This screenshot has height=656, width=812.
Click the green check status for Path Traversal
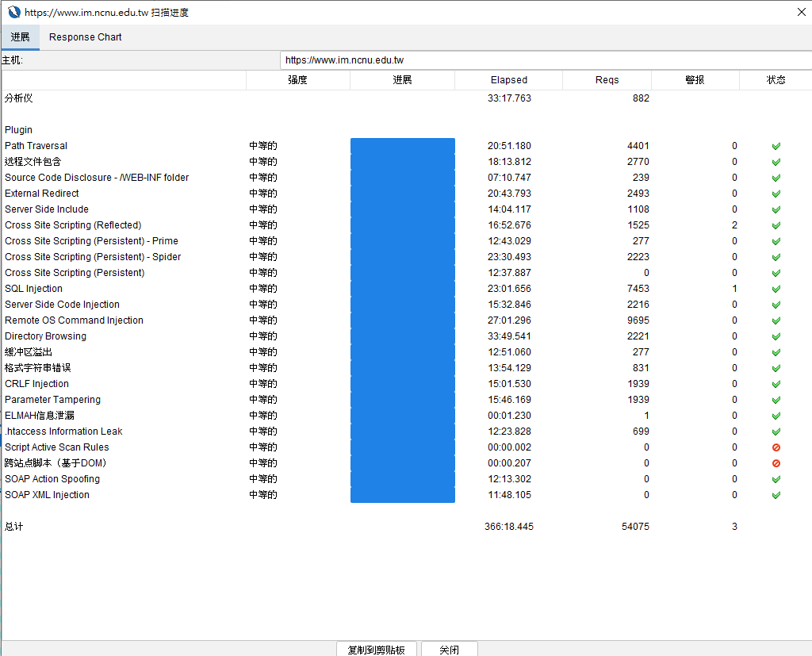(776, 146)
